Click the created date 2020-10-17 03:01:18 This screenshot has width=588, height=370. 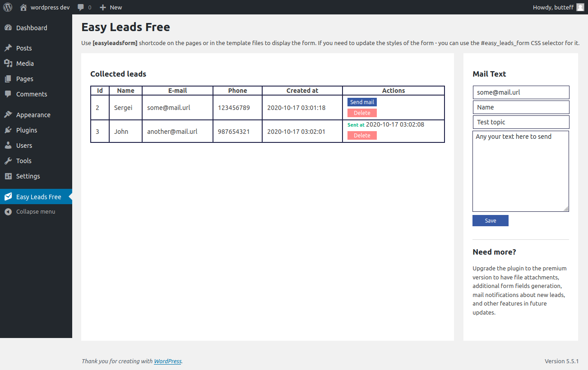(x=296, y=108)
